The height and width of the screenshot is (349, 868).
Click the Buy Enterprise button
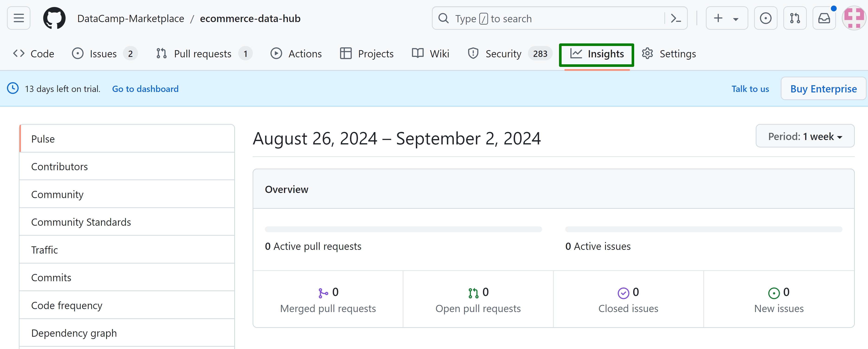coord(823,88)
